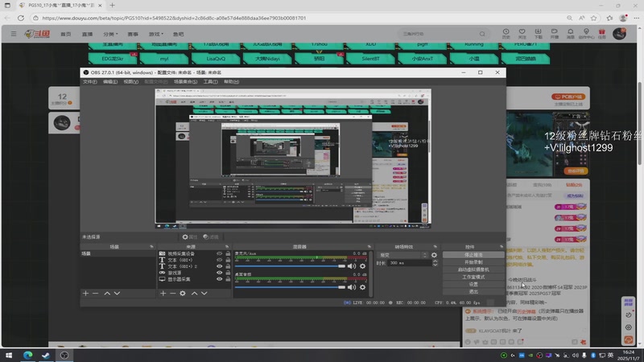
Task: Open Douyu 游戏 games dropdown
Action: coord(155,34)
